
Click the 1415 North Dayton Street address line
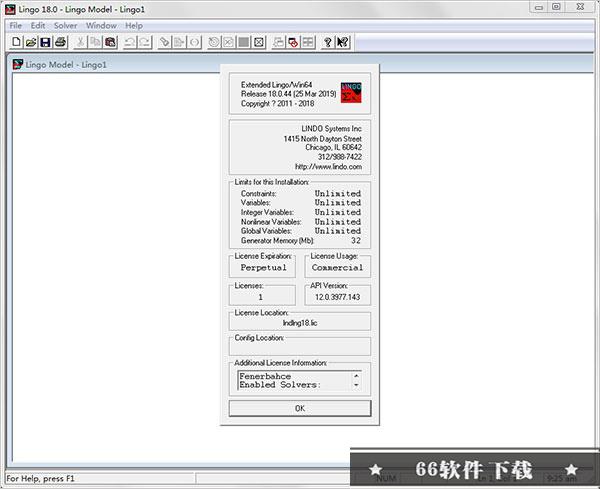tap(323, 139)
